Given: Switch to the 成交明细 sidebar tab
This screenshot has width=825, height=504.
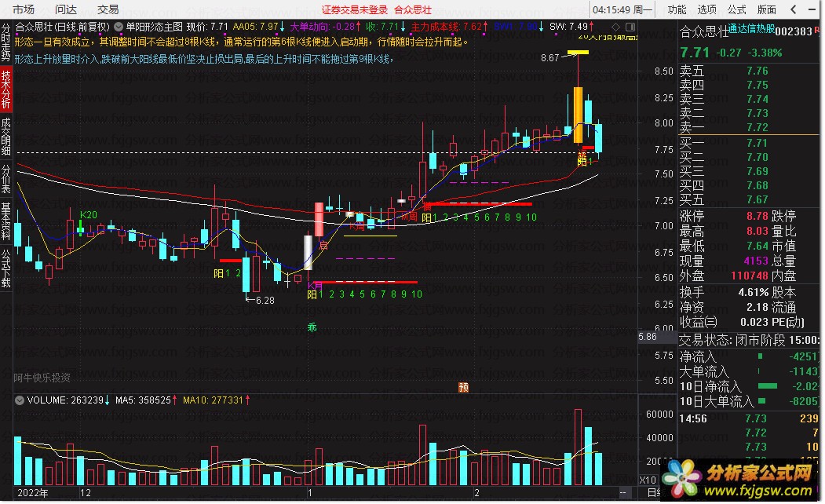Looking at the screenshot, I should point(5,137).
